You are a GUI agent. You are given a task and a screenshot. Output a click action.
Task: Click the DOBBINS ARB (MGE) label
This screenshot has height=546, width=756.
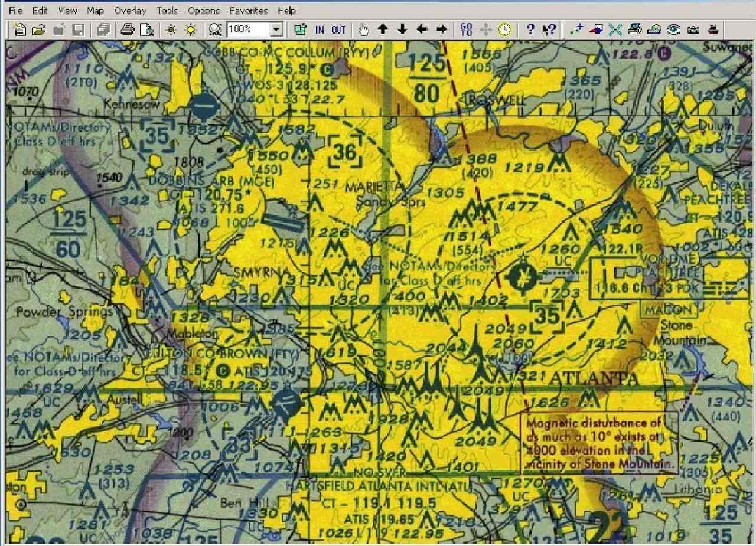tap(212, 182)
